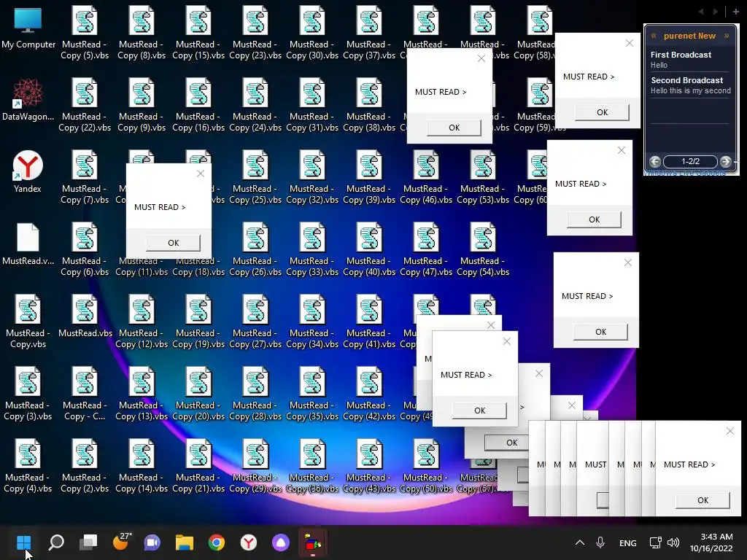Select MustRead - Copy (27).vbs icon

255,322
